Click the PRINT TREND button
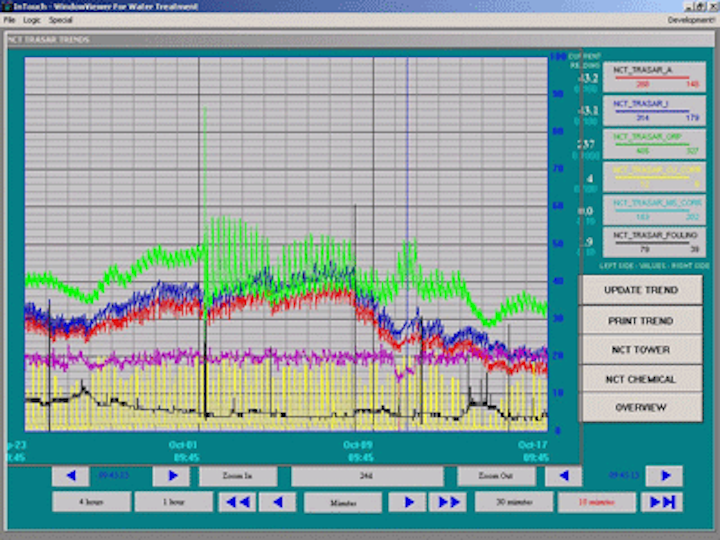This screenshot has height=540, width=720. click(641, 321)
